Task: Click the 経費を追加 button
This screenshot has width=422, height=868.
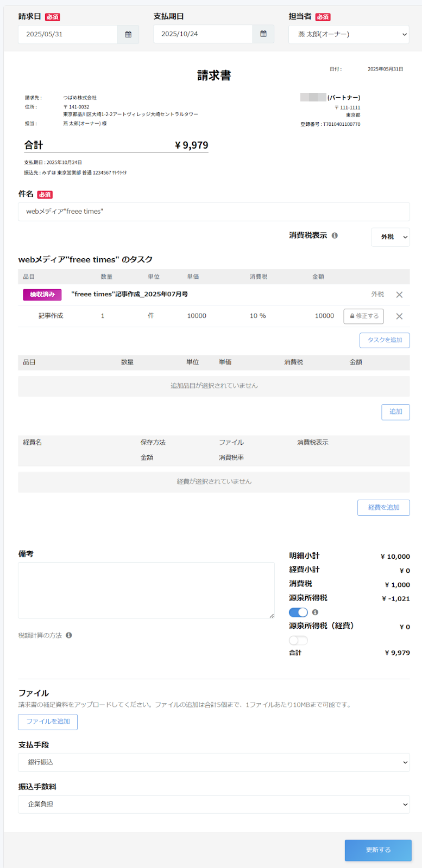Action: tap(383, 508)
